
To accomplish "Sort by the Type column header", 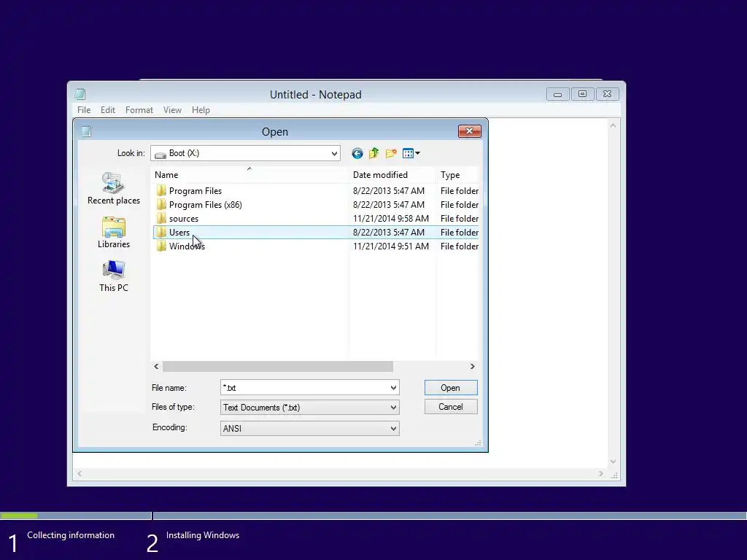I will (457, 175).
